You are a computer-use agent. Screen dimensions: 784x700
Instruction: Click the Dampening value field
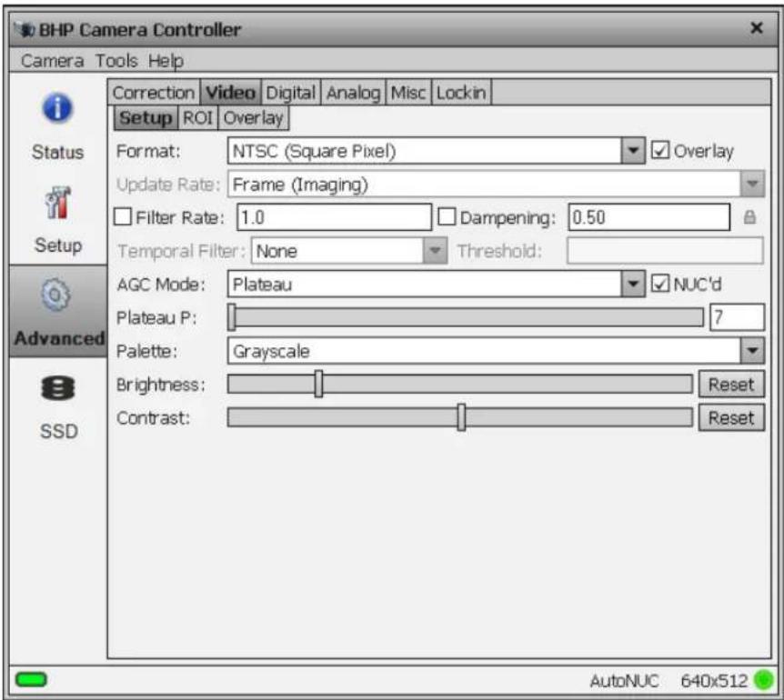[x=649, y=217]
